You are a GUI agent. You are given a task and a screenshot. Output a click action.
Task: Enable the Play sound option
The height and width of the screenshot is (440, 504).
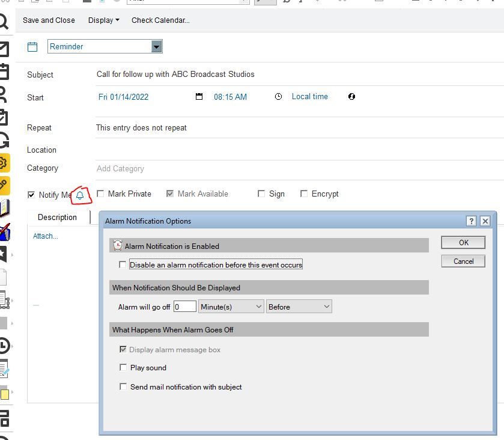123,368
